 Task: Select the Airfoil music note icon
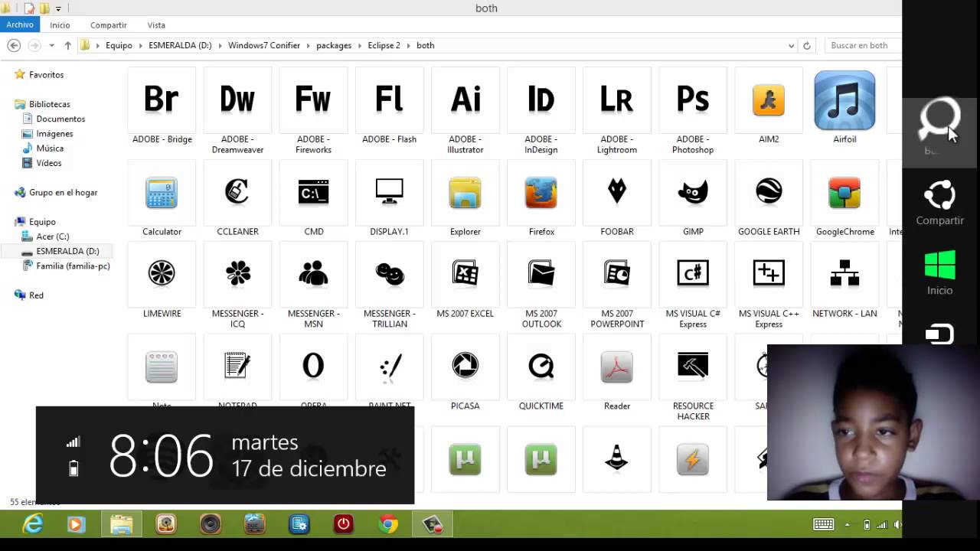pos(844,100)
